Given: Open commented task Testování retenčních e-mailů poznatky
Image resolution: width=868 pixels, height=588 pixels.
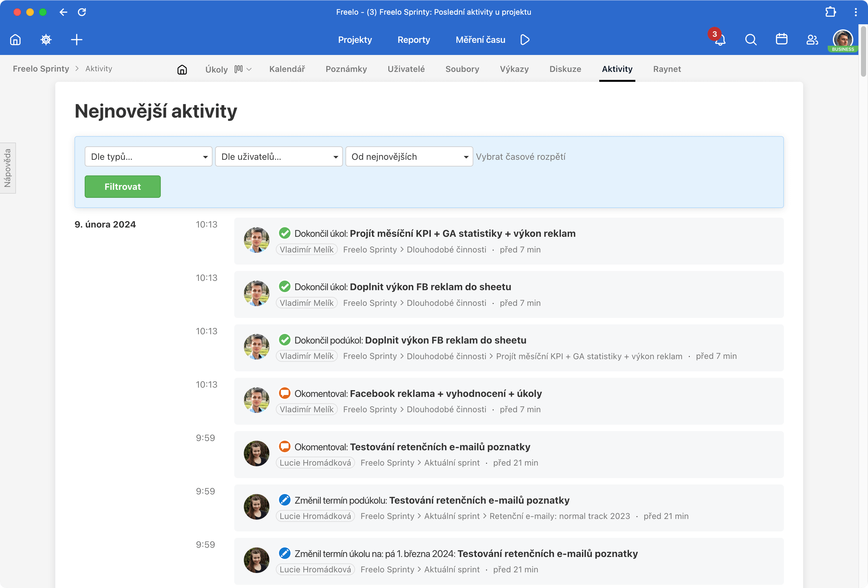Looking at the screenshot, I should 440,447.
